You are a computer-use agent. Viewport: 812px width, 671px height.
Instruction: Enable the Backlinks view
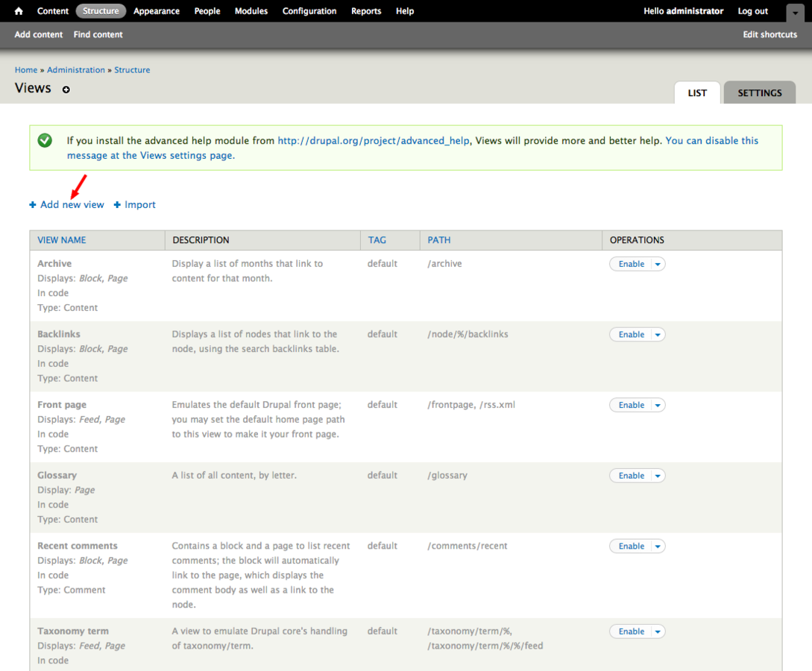pos(632,335)
